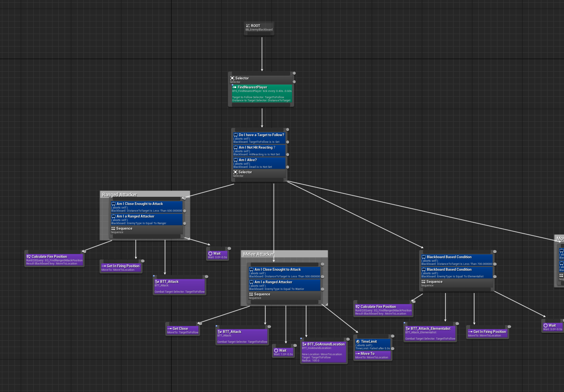The image size is (564, 392).
Task: Select the 'Ranged Attacker' comment title
Action: 119,195
